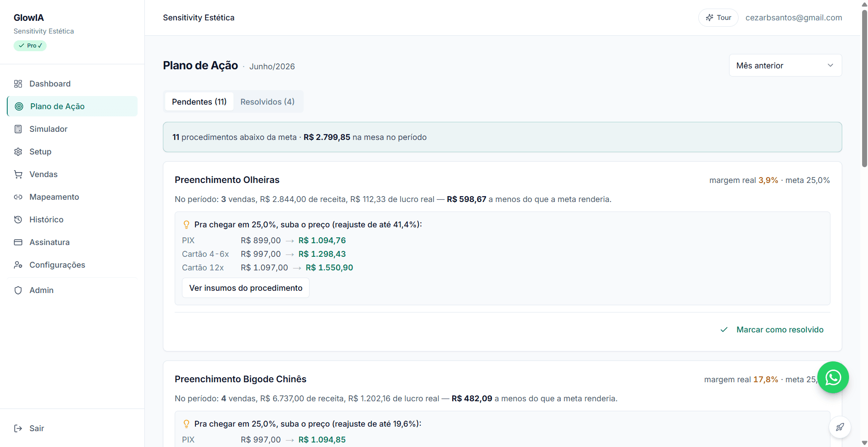Mark Preenchimento Olheiras as resolvido
Screen dimensions: 868x447
point(772,330)
